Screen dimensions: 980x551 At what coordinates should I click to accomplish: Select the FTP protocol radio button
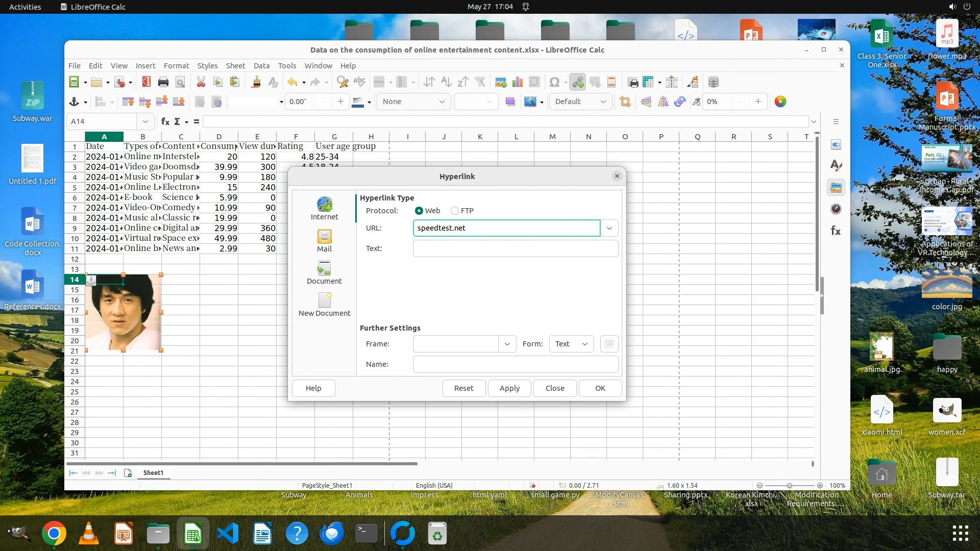pos(455,211)
